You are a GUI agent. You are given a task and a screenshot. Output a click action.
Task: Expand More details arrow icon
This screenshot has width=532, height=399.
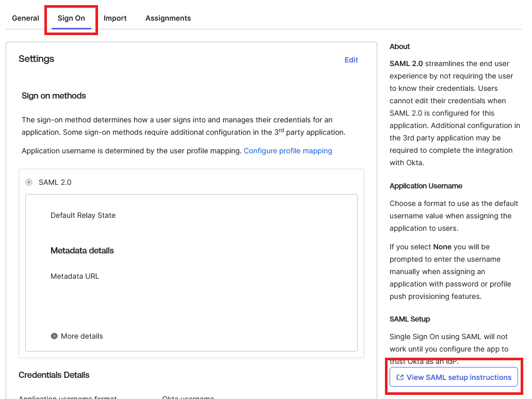[x=54, y=336]
